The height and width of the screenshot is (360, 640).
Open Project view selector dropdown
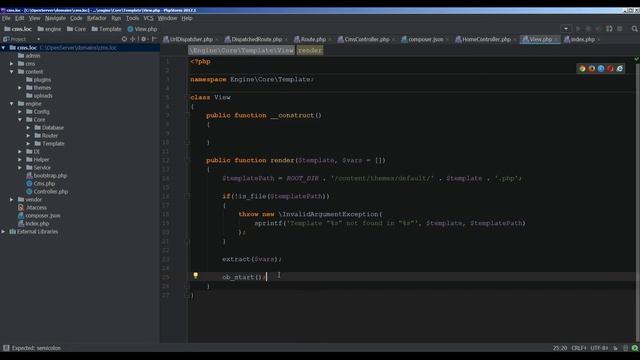[39, 39]
